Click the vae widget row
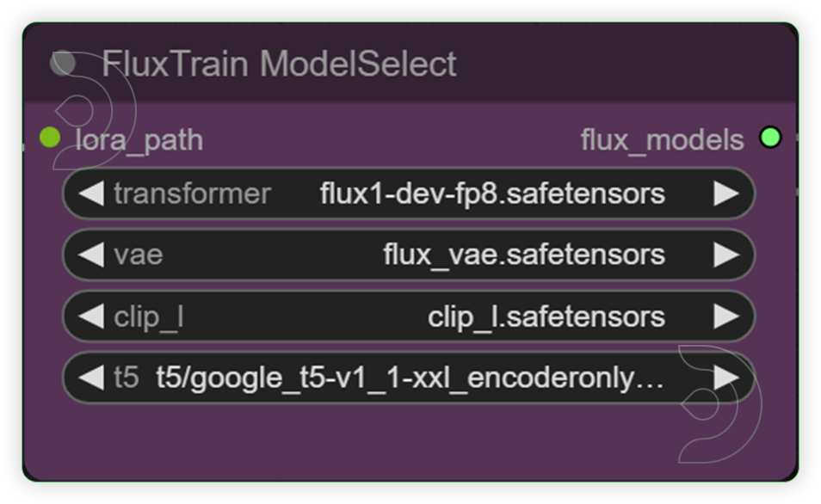 409,255
